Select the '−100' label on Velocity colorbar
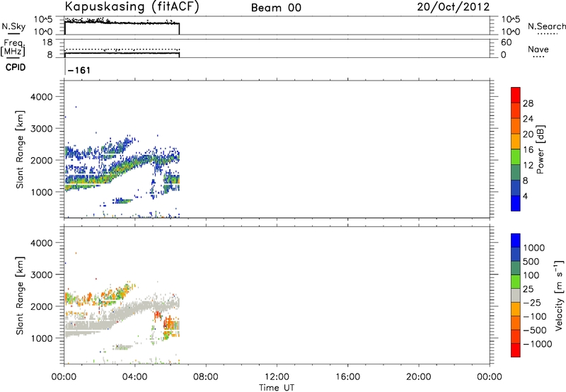The image size is (566, 392). click(x=535, y=316)
